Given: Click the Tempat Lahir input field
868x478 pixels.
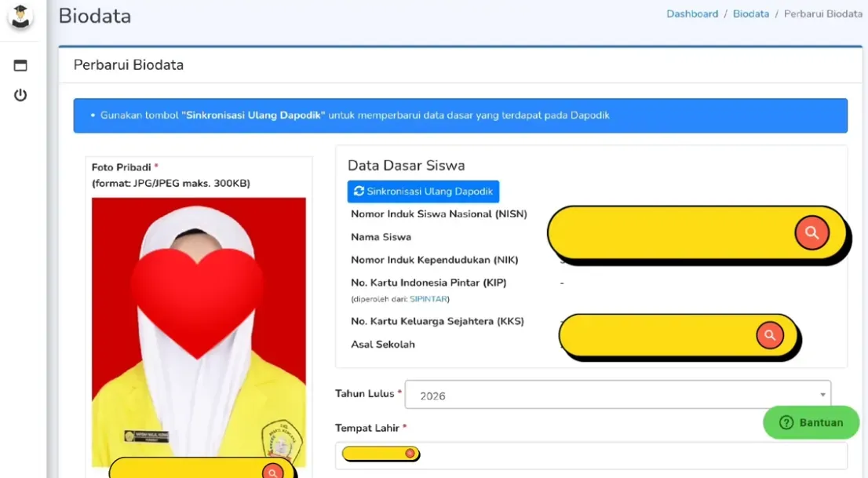Looking at the screenshot, I should (591, 455).
